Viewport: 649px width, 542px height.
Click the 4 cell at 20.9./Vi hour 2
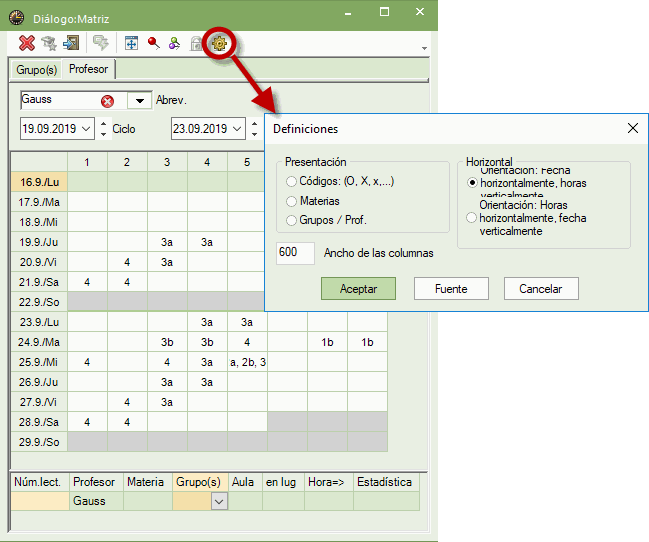(127, 262)
